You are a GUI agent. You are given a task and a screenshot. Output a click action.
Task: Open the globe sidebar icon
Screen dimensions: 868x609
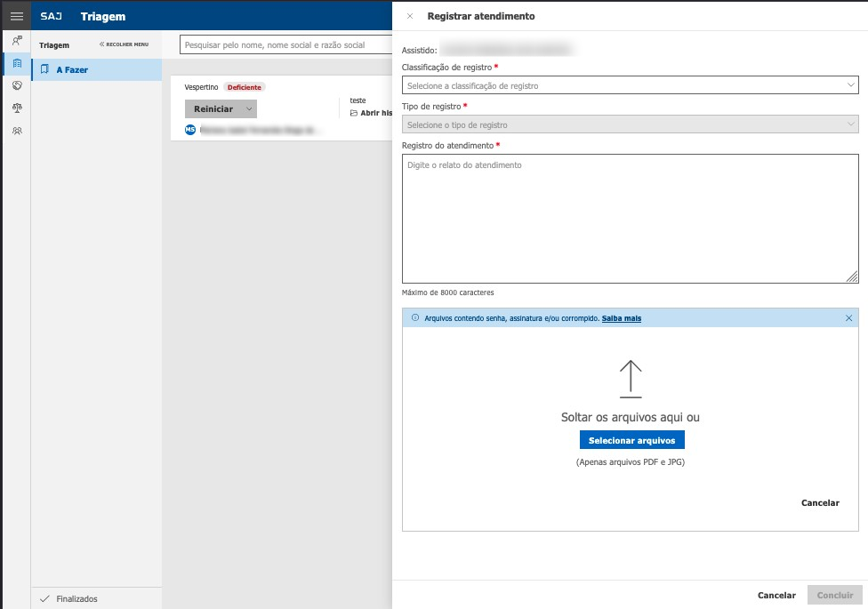click(17, 85)
